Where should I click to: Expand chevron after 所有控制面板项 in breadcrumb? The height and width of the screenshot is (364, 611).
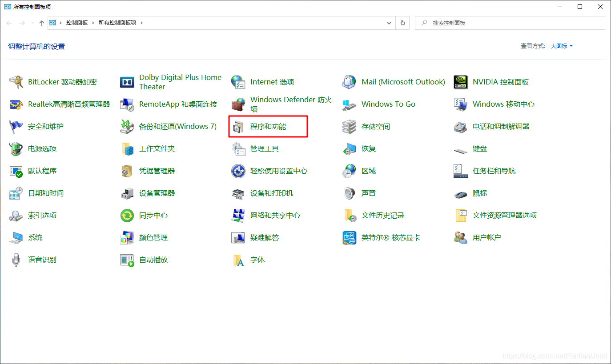click(x=142, y=23)
